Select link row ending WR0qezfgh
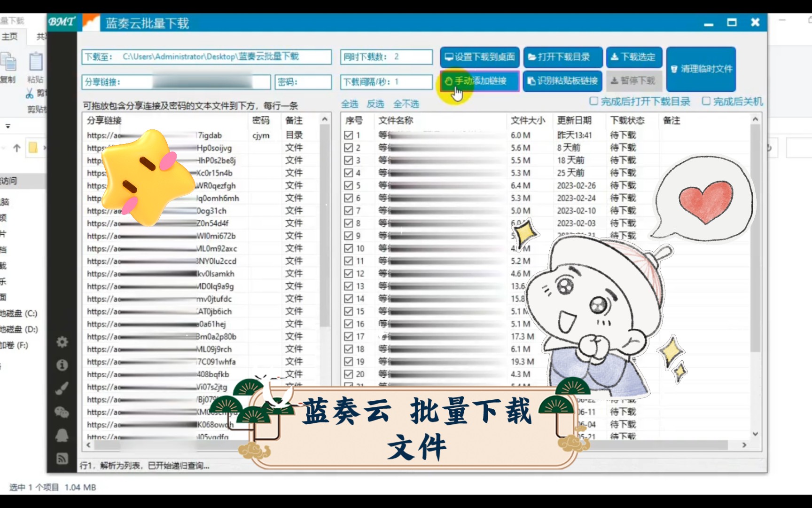The height and width of the screenshot is (508, 812). pos(202,186)
